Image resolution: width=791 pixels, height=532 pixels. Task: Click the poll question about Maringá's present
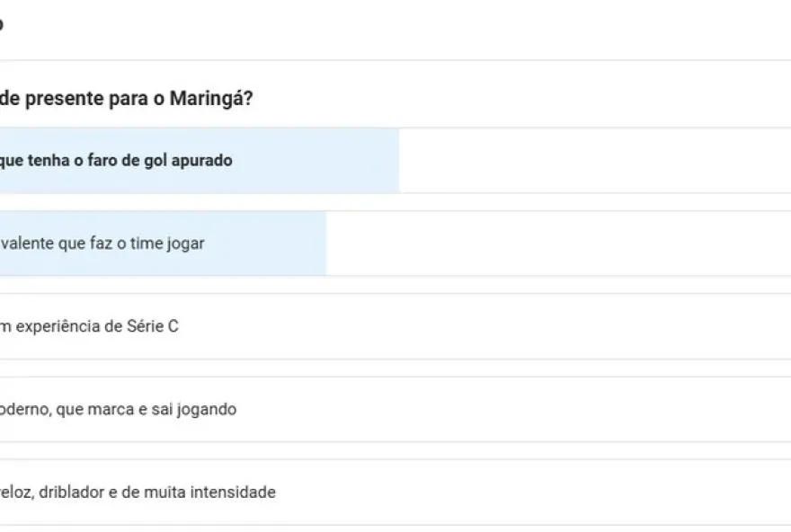coord(126,97)
